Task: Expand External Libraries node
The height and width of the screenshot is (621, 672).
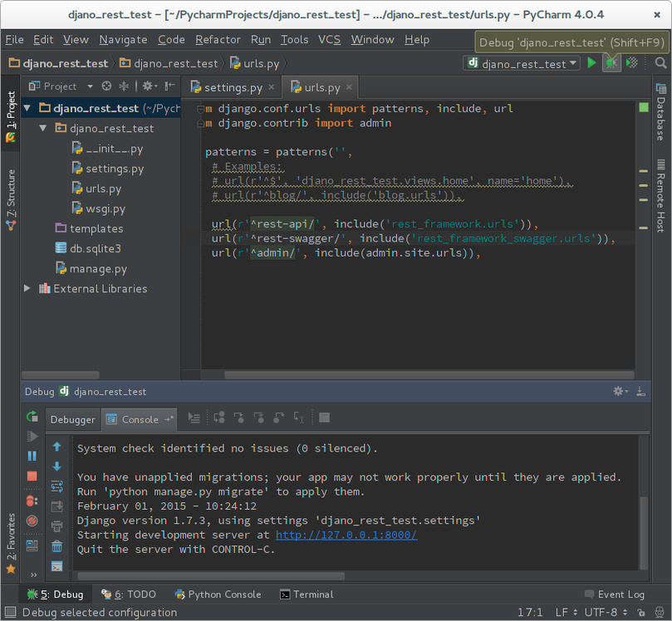Action: pyautogui.click(x=27, y=288)
